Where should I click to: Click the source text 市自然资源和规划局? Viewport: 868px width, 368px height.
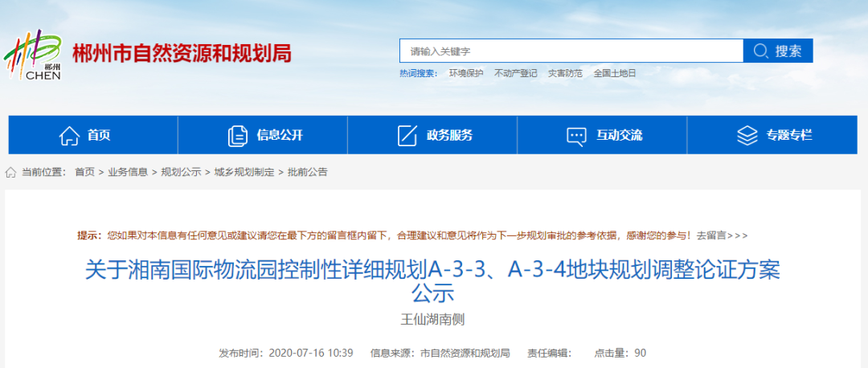[465, 353]
